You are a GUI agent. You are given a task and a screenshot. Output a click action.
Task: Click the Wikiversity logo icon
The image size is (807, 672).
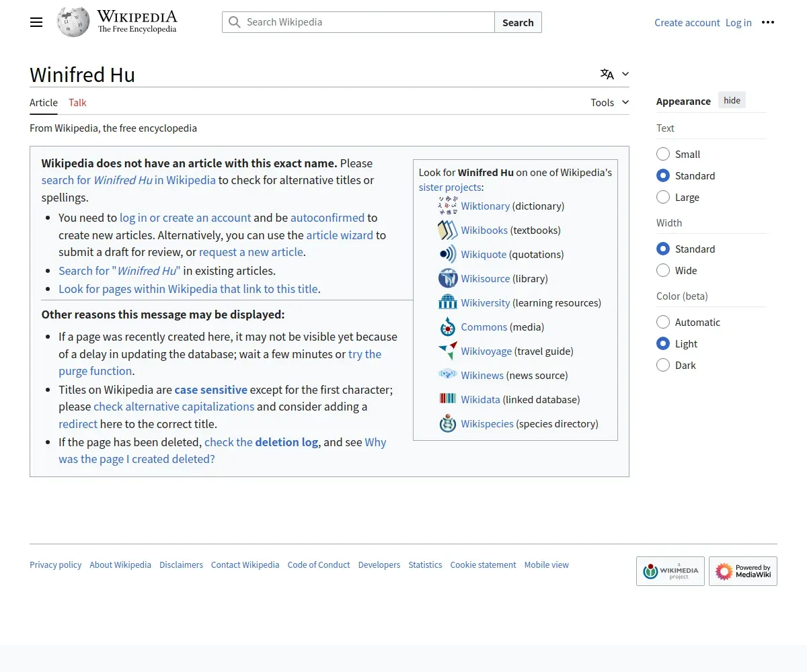pos(448,302)
